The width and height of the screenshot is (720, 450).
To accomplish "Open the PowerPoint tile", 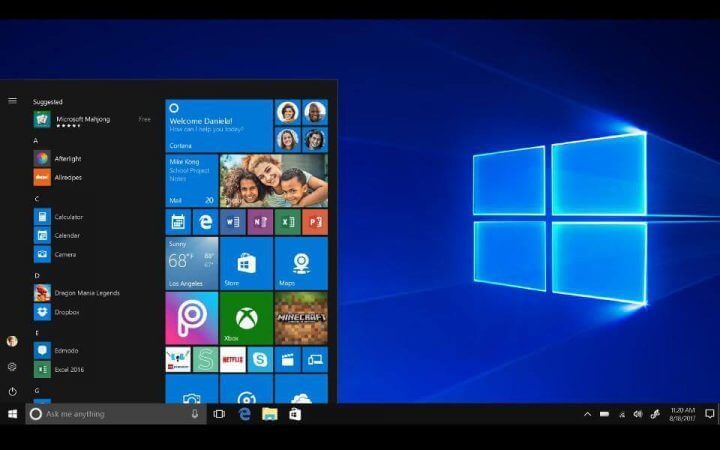I will coord(315,222).
